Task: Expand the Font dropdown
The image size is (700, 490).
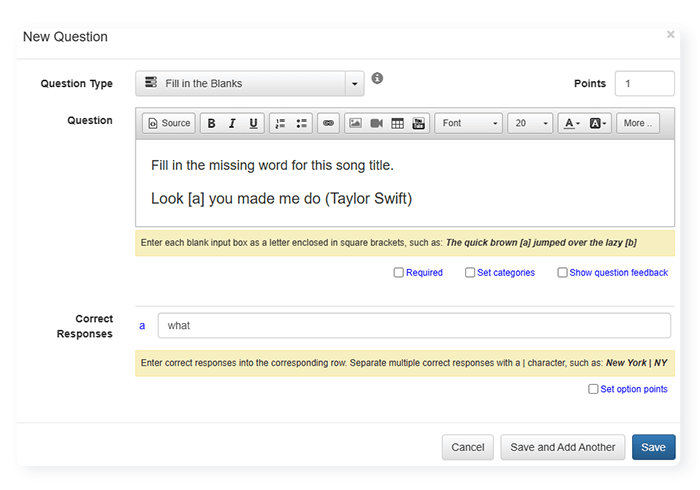Action: click(x=468, y=123)
